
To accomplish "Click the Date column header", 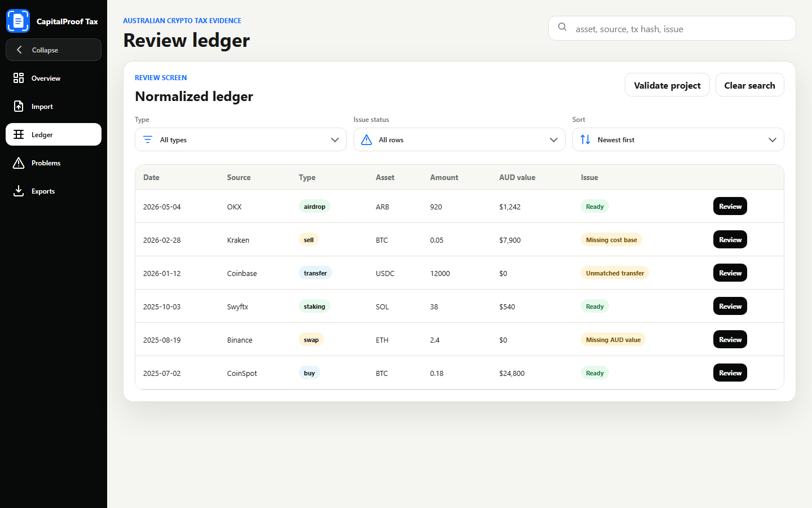I will pyautogui.click(x=151, y=177).
